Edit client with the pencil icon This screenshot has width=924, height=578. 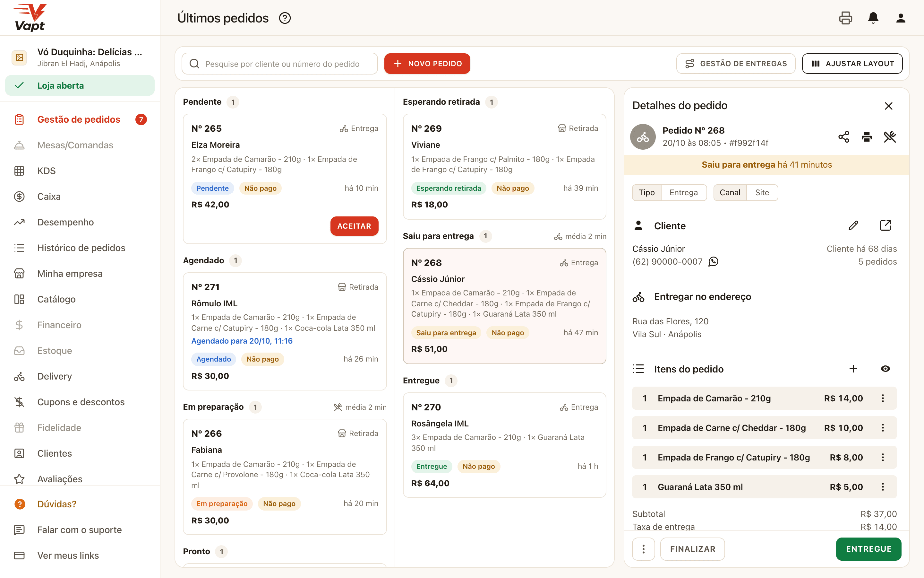[x=853, y=225]
